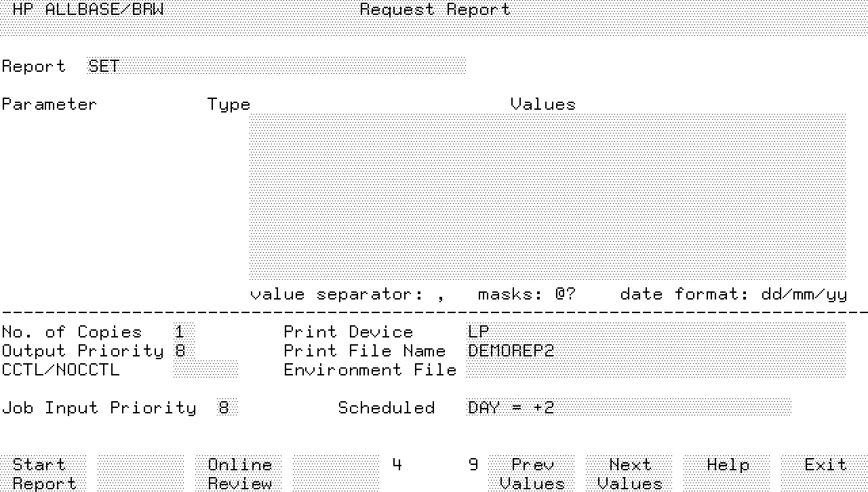This screenshot has width=868, height=492.
Task: Click the blank function key after Online Review
Action: pyautogui.click(x=336, y=474)
